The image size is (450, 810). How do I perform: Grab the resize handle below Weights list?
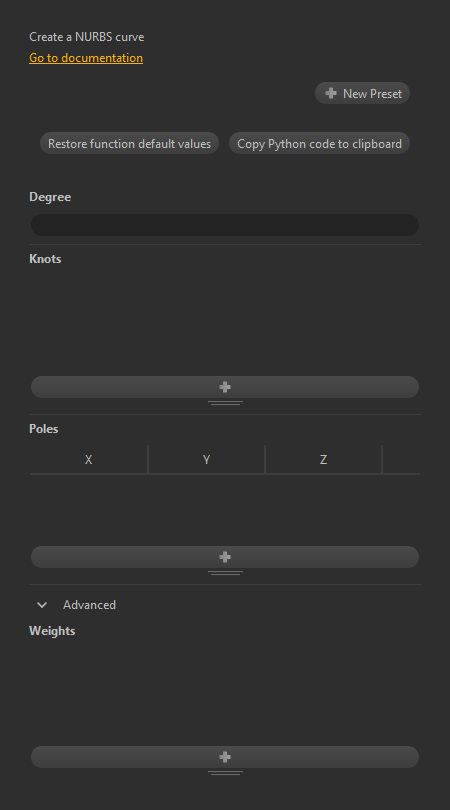(x=225, y=773)
